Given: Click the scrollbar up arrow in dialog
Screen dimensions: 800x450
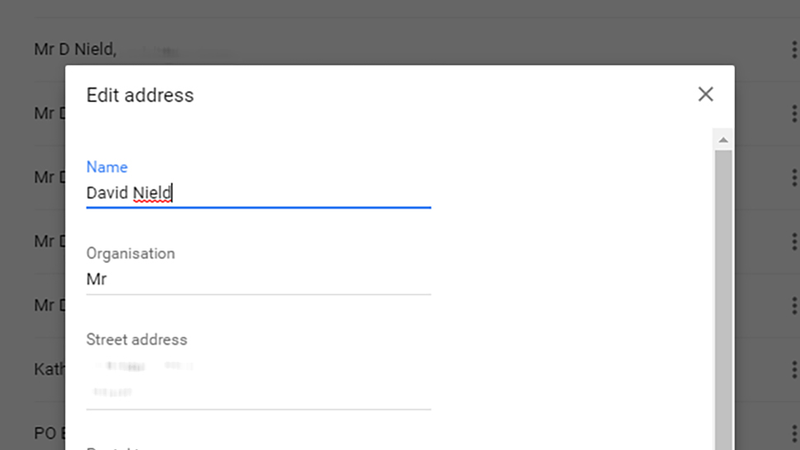Looking at the screenshot, I should 723,140.
